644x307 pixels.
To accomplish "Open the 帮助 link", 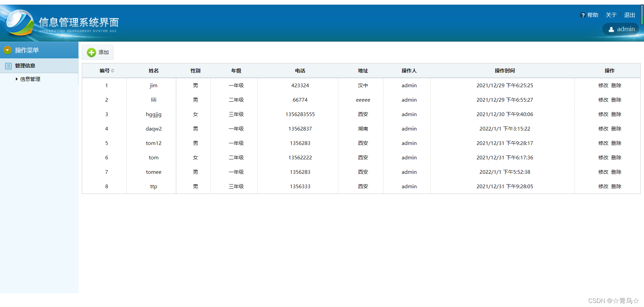I will click(x=593, y=15).
